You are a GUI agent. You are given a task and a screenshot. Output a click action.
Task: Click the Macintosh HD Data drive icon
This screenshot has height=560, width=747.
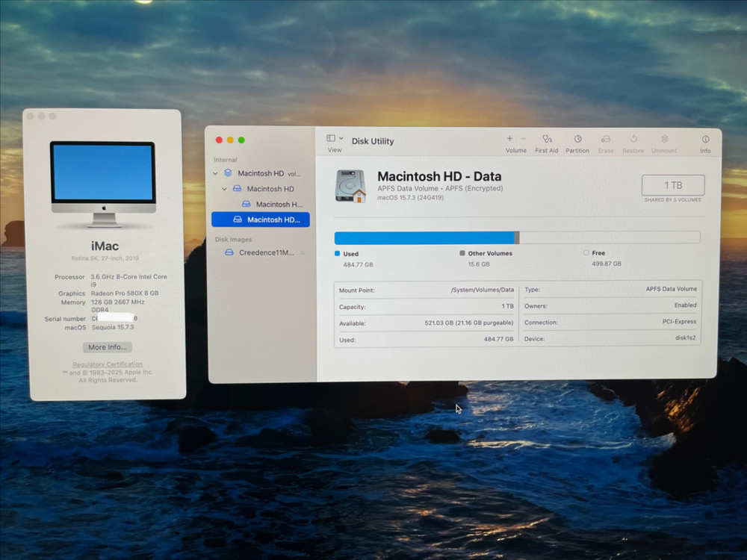tap(350, 186)
